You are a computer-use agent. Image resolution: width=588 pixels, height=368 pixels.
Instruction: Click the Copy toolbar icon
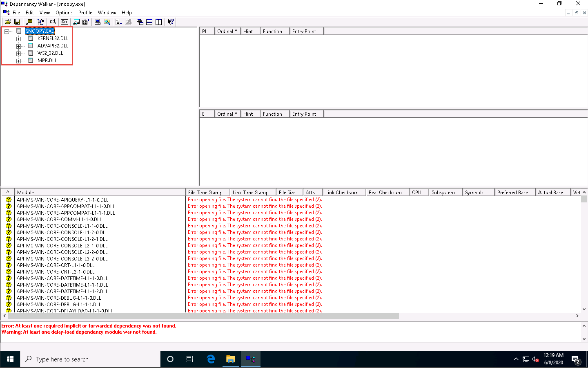29,22
